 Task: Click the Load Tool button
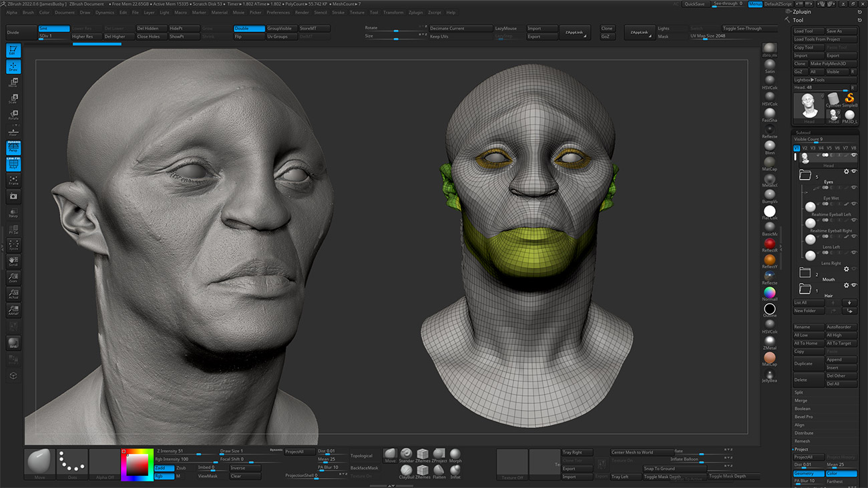(809, 31)
